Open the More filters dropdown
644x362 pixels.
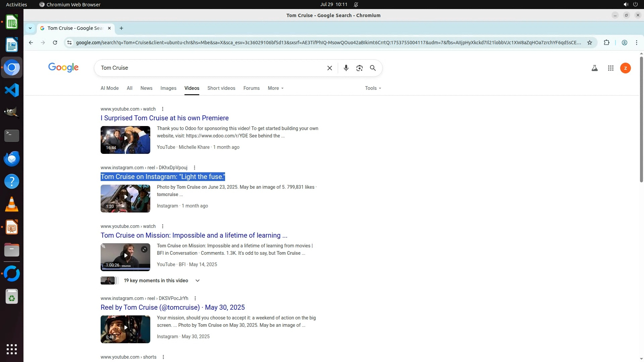pyautogui.click(x=275, y=88)
